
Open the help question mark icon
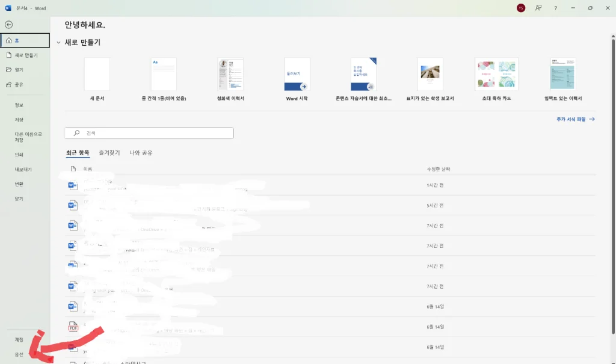[x=555, y=8]
